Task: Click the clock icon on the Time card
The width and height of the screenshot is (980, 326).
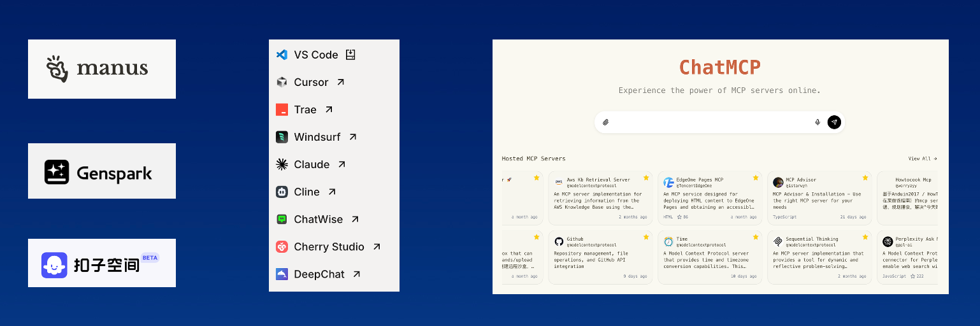Action: (668, 241)
